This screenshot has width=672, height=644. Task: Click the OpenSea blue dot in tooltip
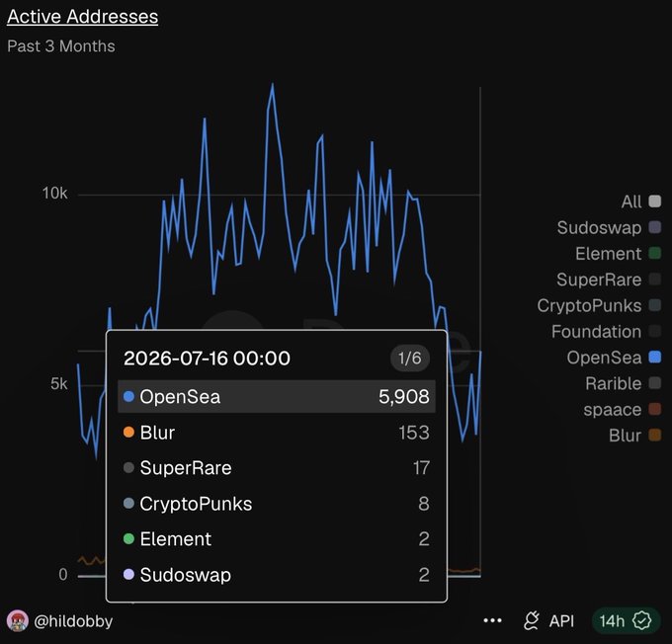click(x=128, y=396)
